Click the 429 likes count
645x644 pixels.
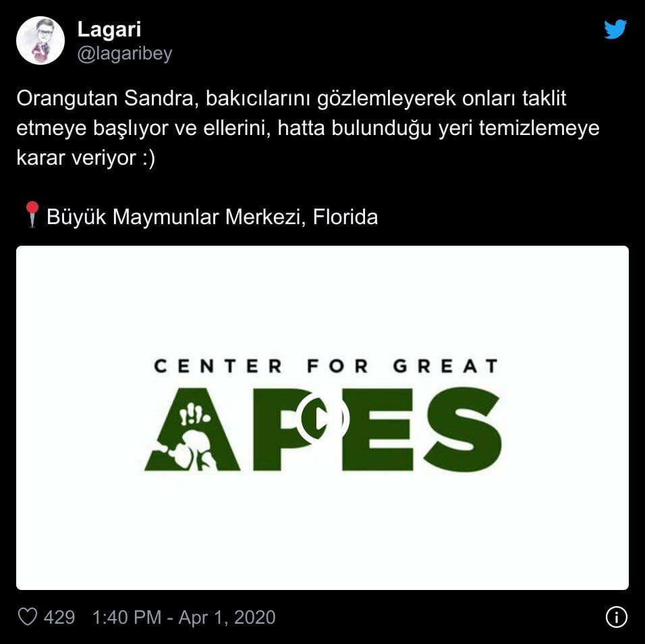coord(59,617)
